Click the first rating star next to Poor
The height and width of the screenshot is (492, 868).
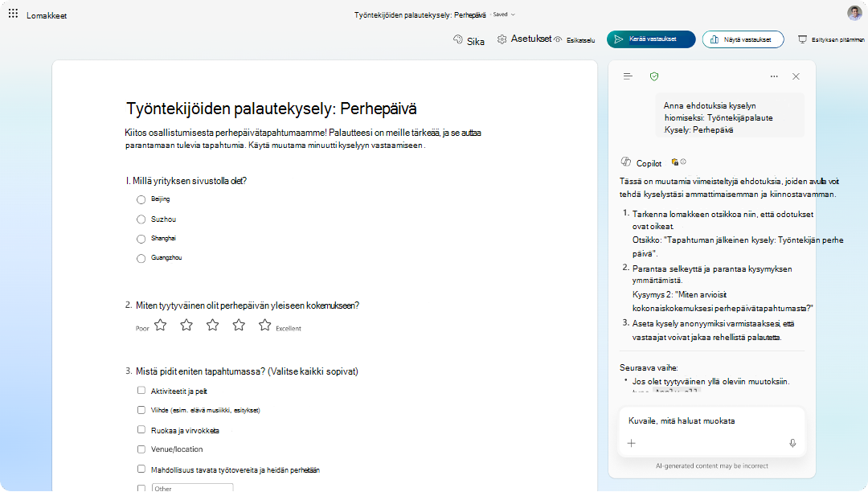161,325
